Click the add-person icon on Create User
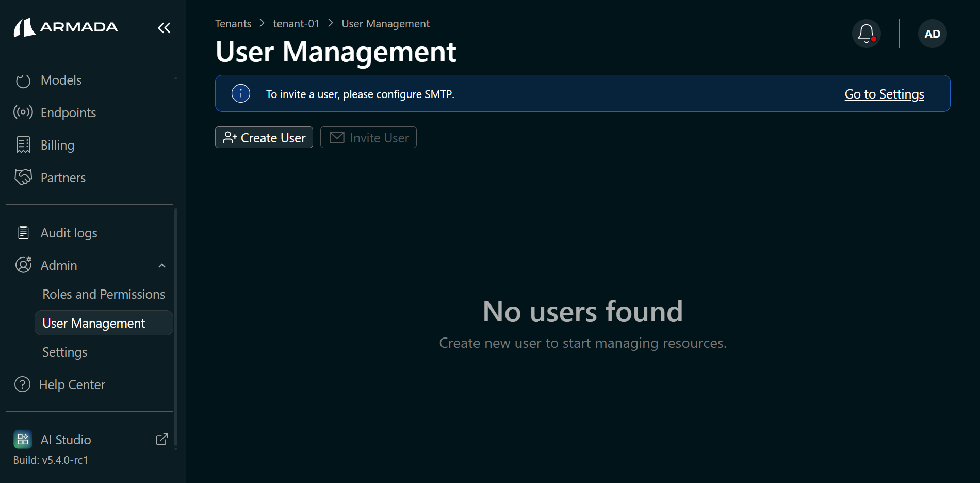The height and width of the screenshot is (483, 980). pos(230,137)
